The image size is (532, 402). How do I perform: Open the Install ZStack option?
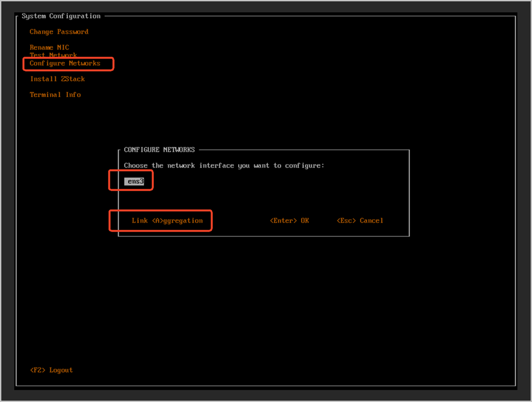point(57,79)
